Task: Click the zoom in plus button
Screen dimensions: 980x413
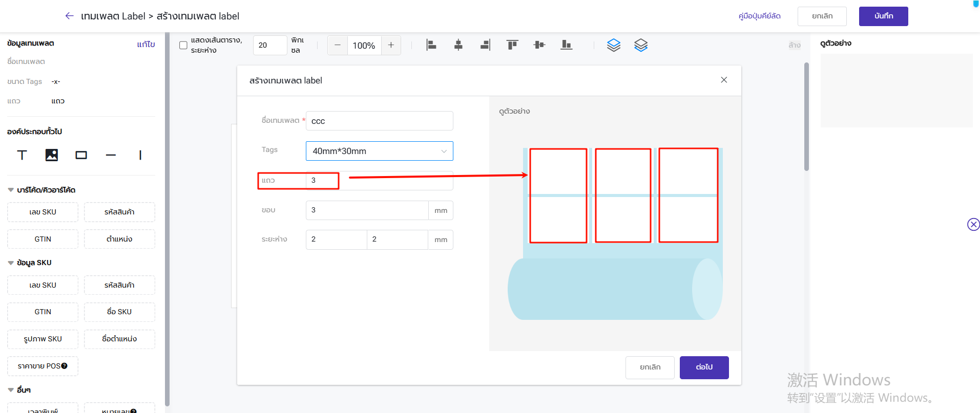Action: (x=391, y=45)
